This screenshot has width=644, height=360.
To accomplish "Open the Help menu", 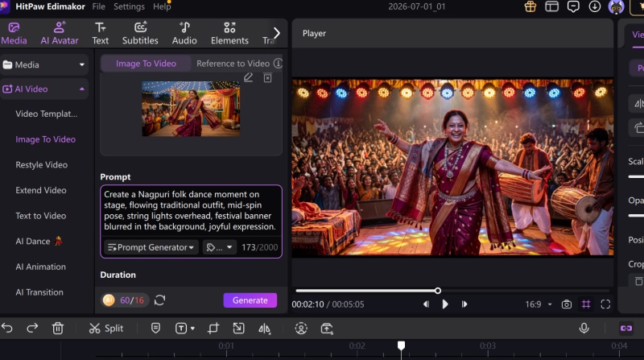I will (x=162, y=6).
